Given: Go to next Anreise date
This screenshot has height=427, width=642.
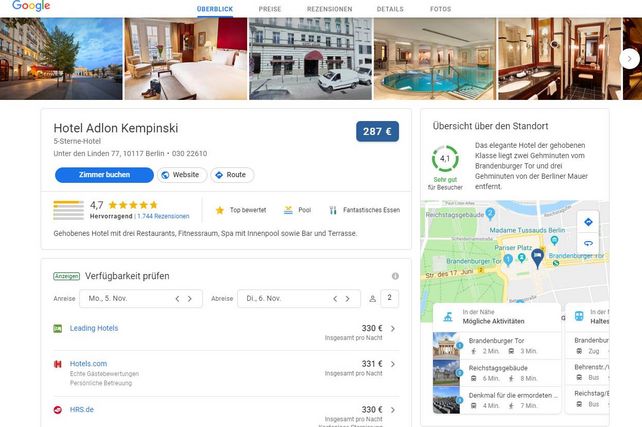Looking at the screenshot, I should coord(190,299).
